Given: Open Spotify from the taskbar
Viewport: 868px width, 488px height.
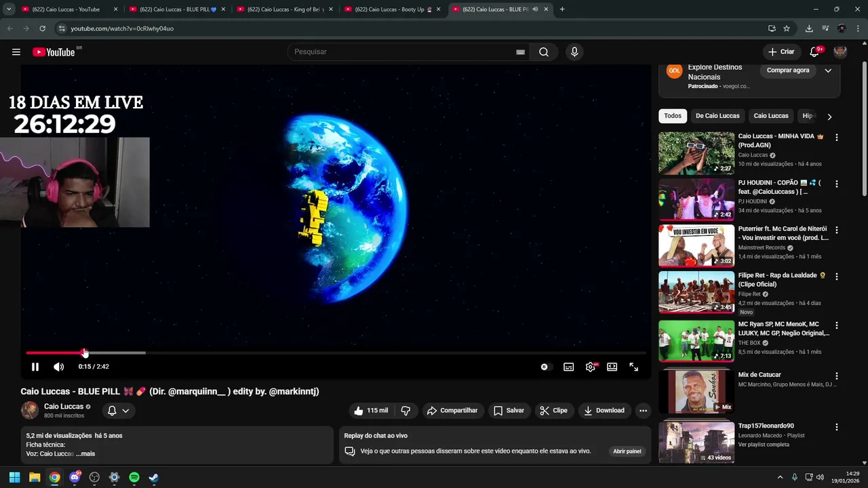Looking at the screenshot, I should [134, 477].
